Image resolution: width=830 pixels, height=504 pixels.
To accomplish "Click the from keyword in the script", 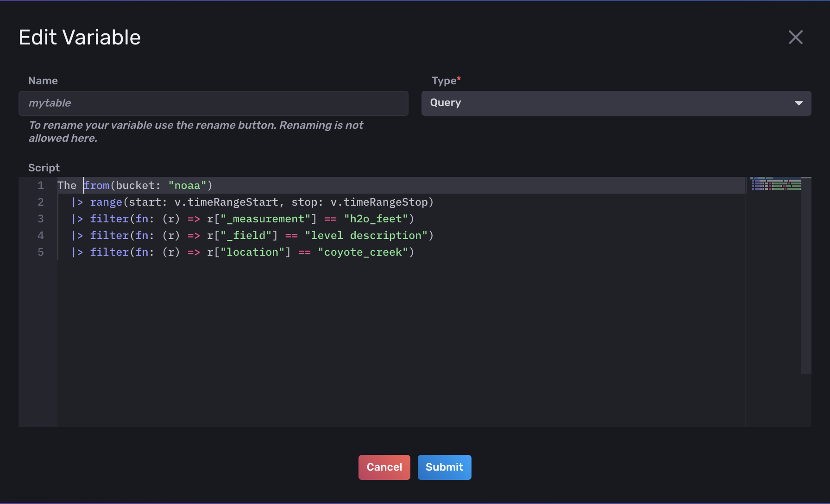I will [x=96, y=185].
